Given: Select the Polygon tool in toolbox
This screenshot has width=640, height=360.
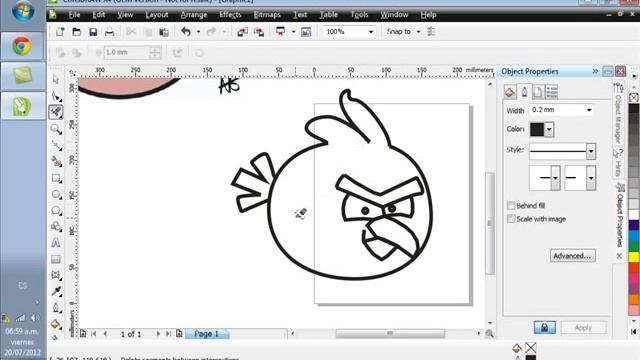Looking at the screenshot, I should [x=56, y=211].
